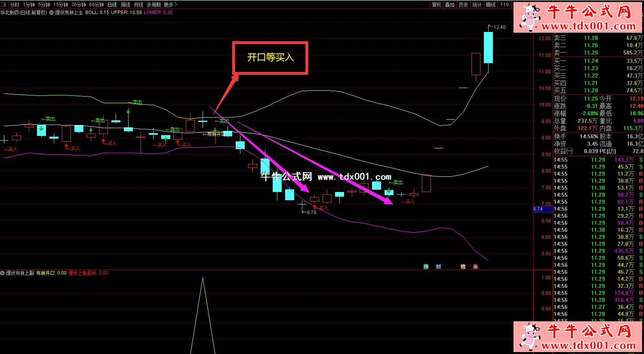This screenshot has height=354, width=644.
Task: Click the UPPER: 10.99 value label
Action: (127, 12)
